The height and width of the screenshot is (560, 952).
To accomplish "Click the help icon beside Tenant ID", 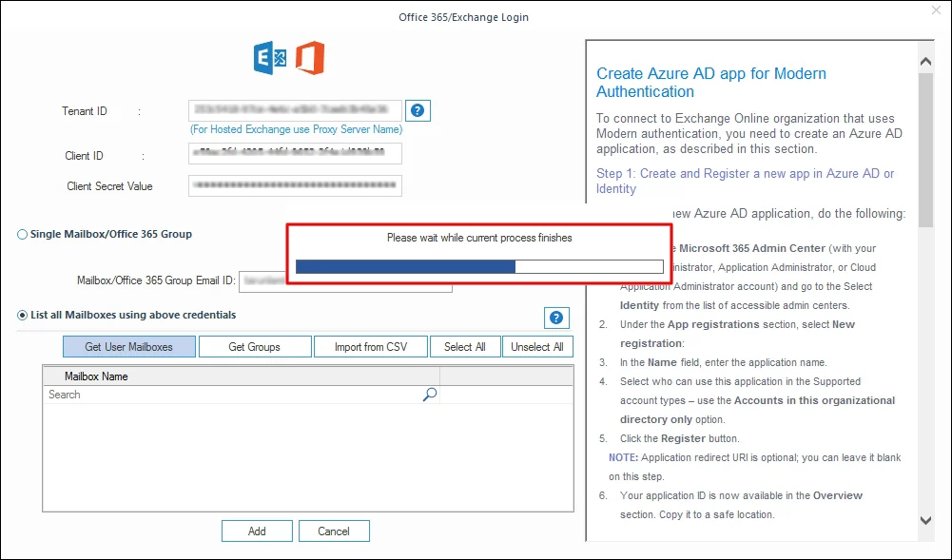I will click(x=418, y=110).
